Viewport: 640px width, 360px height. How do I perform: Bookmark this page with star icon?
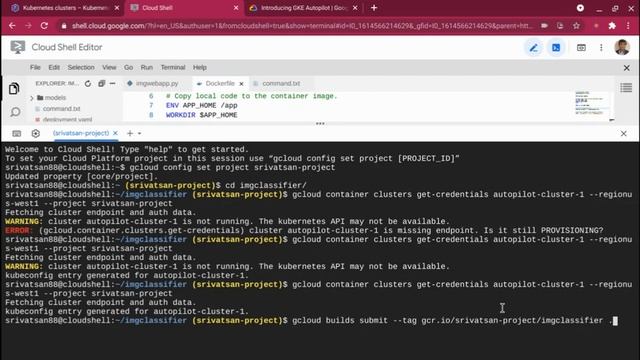(x=576, y=26)
